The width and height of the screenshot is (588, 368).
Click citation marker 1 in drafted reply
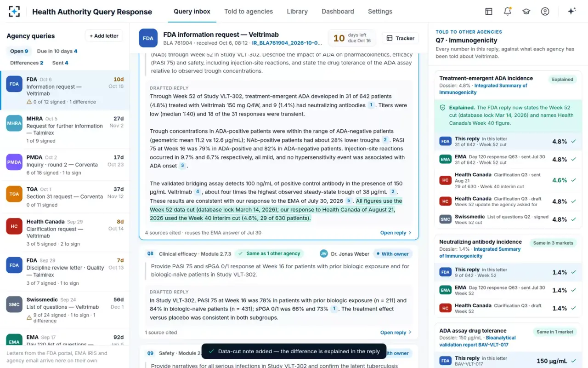[371, 105]
